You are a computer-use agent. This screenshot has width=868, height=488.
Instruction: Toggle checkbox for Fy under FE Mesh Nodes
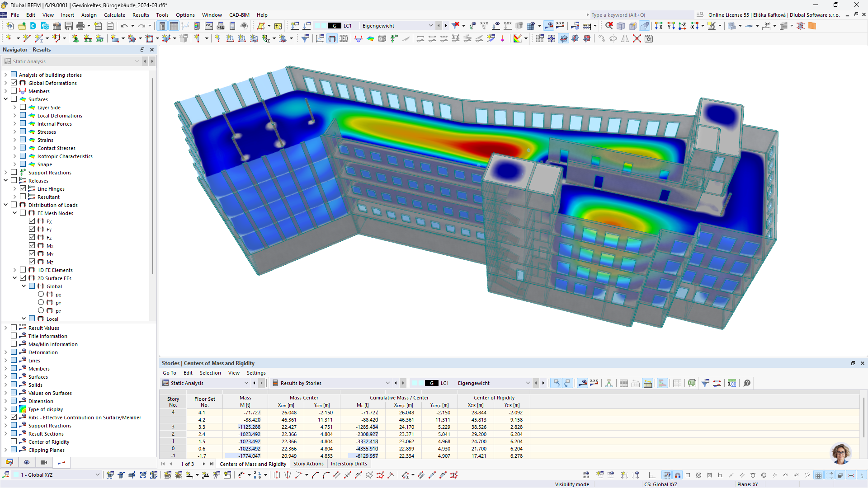click(x=32, y=229)
